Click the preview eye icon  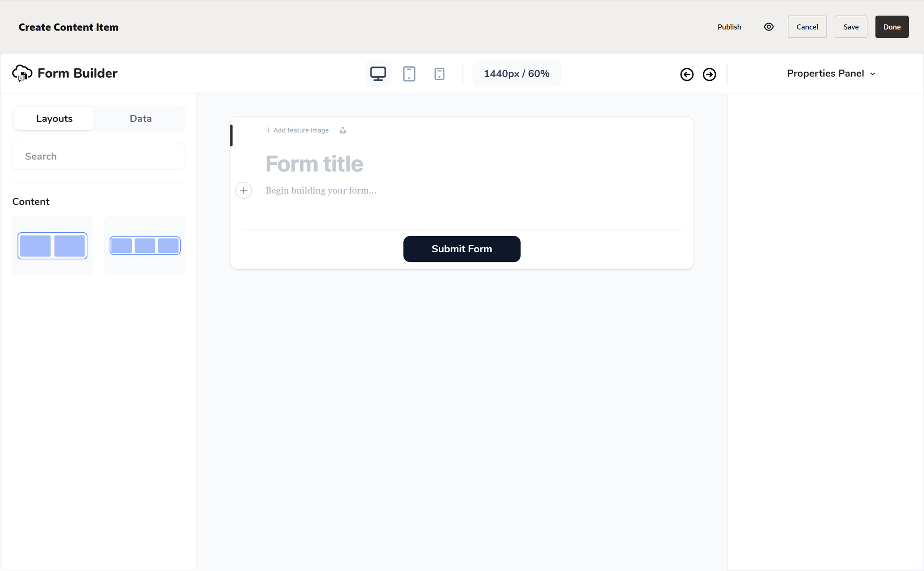tap(769, 27)
